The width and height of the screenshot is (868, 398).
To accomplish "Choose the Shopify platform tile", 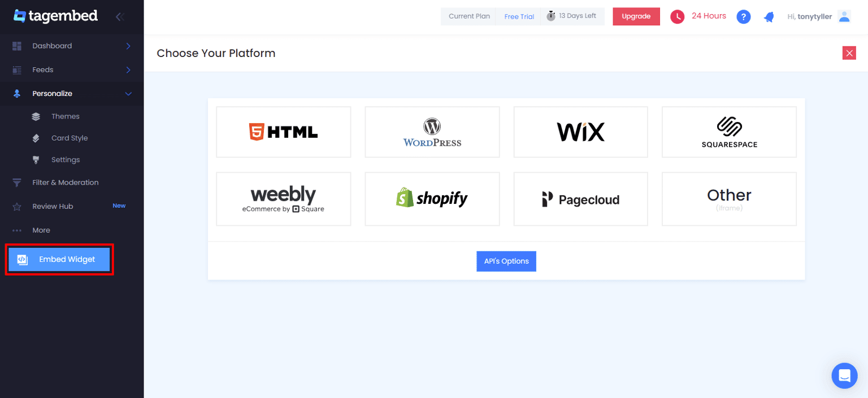I will point(432,199).
